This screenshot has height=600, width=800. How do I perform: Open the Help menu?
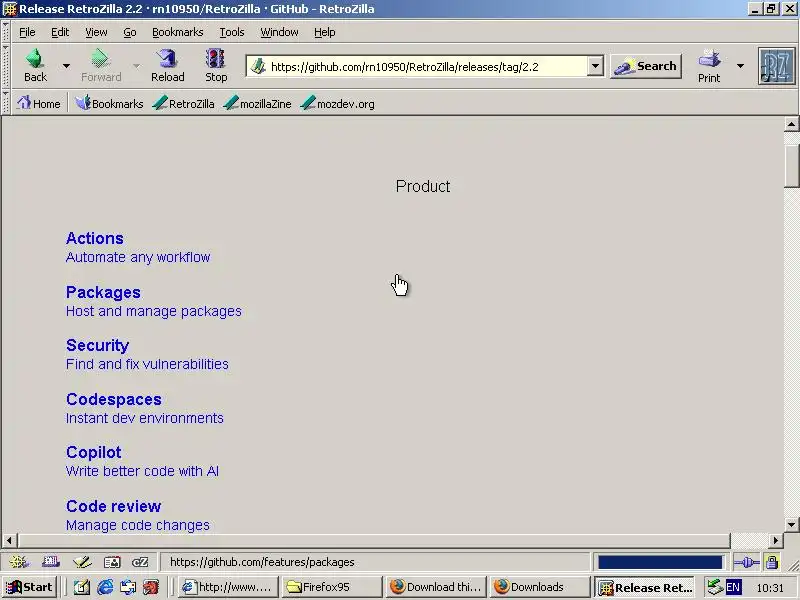[x=324, y=32]
